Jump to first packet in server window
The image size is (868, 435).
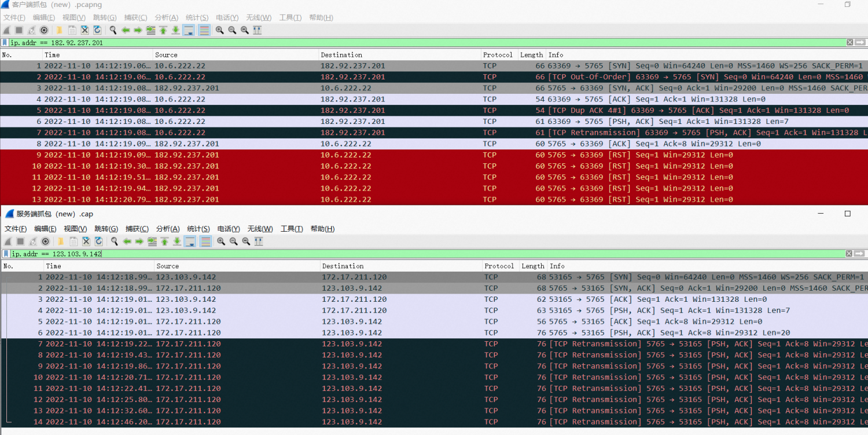(x=164, y=242)
